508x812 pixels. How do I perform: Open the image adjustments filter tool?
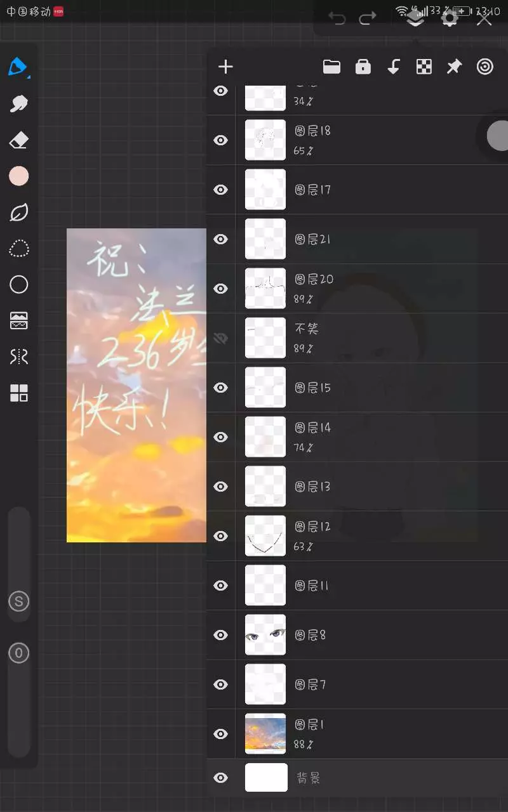click(18, 321)
